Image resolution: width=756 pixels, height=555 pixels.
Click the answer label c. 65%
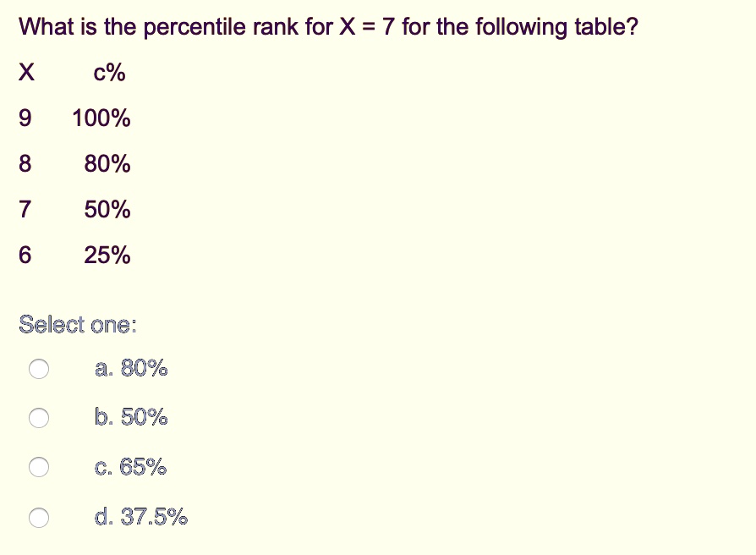coord(130,467)
